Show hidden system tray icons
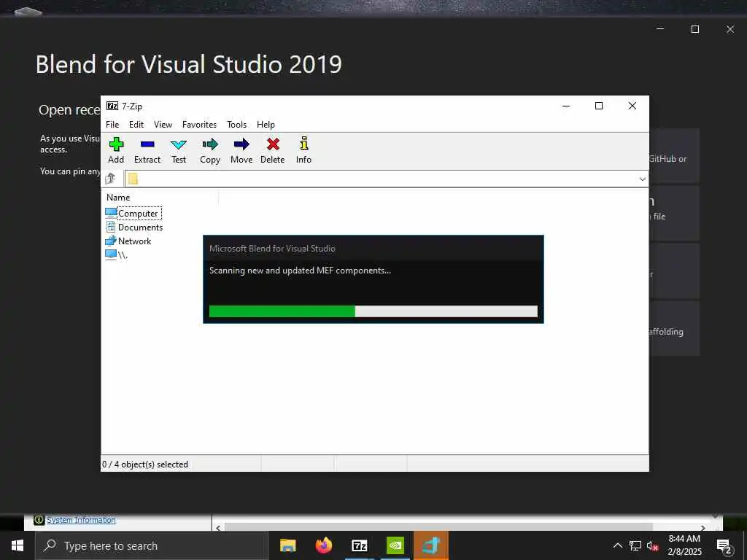This screenshot has height=560, width=747. coord(617,545)
